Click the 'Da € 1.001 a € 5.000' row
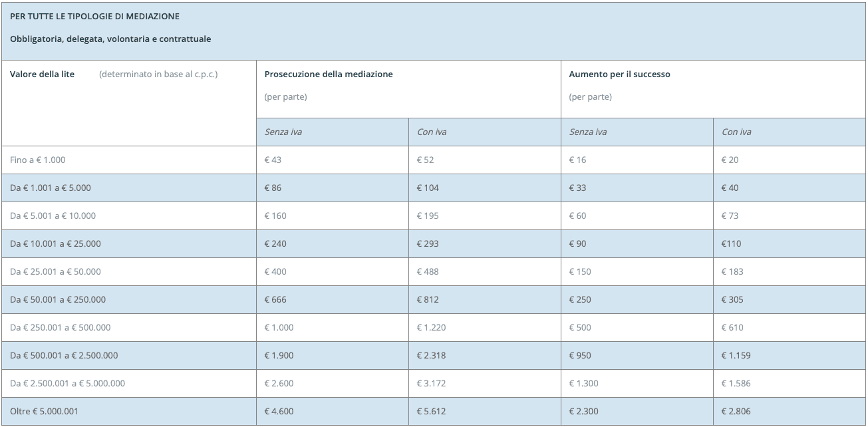Viewport: 868px width, 427px height. [x=51, y=188]
